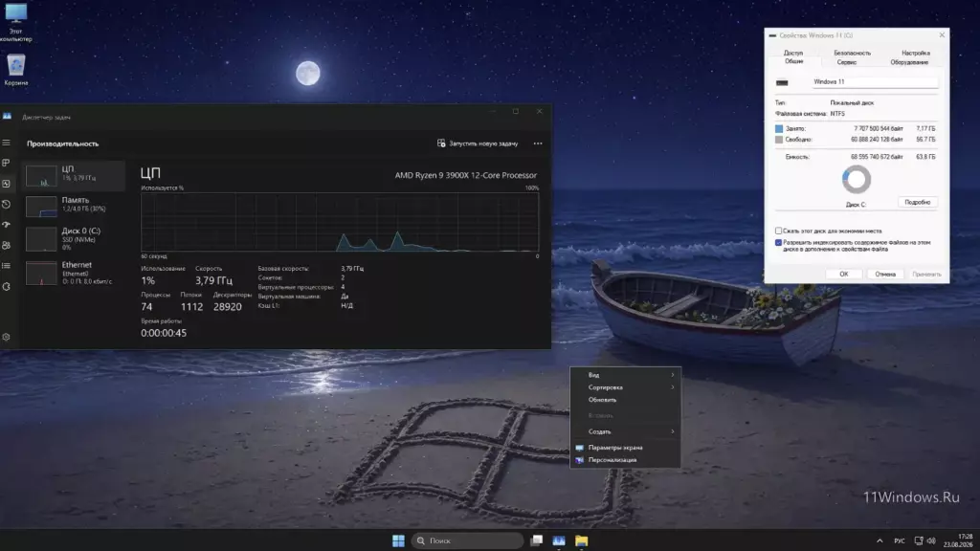
Task: Open Task View from the taskbar
Action: pyautogui.click(x=536, y=541)
